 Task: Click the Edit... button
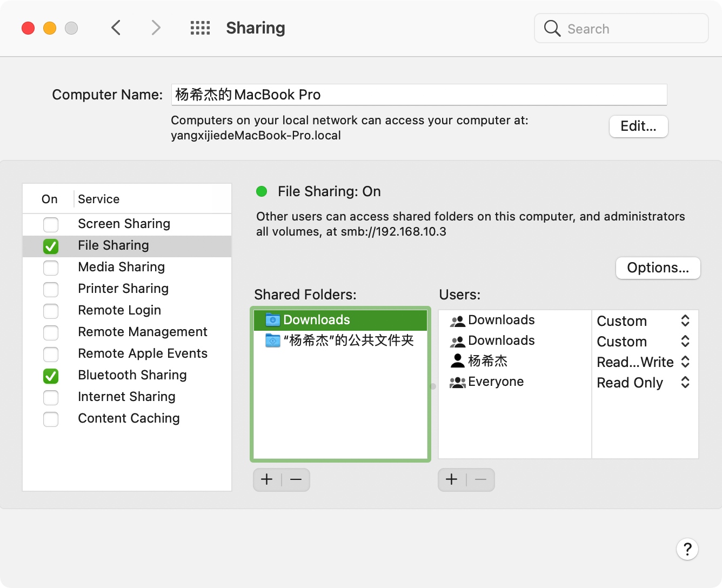pyautogui.click(x=638, y=126)
